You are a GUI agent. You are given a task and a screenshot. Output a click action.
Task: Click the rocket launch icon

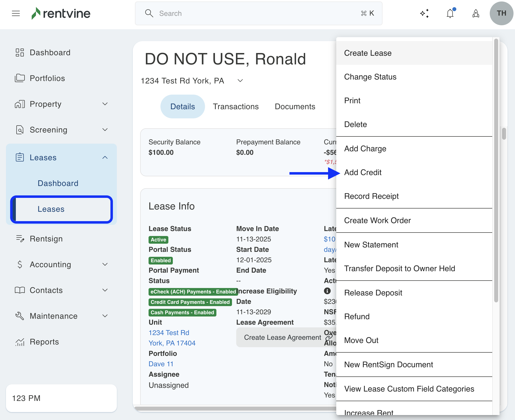[476, 13]
